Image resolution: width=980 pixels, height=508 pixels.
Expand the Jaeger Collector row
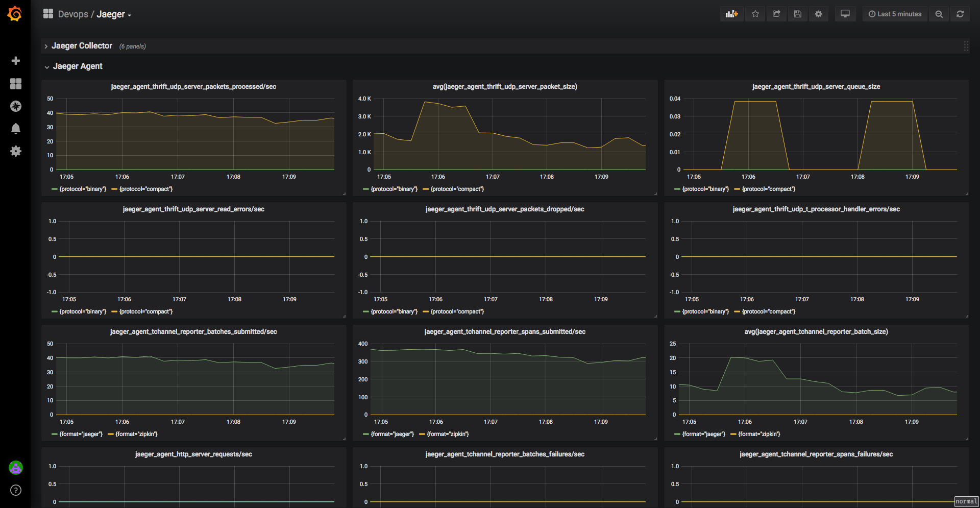82,46
